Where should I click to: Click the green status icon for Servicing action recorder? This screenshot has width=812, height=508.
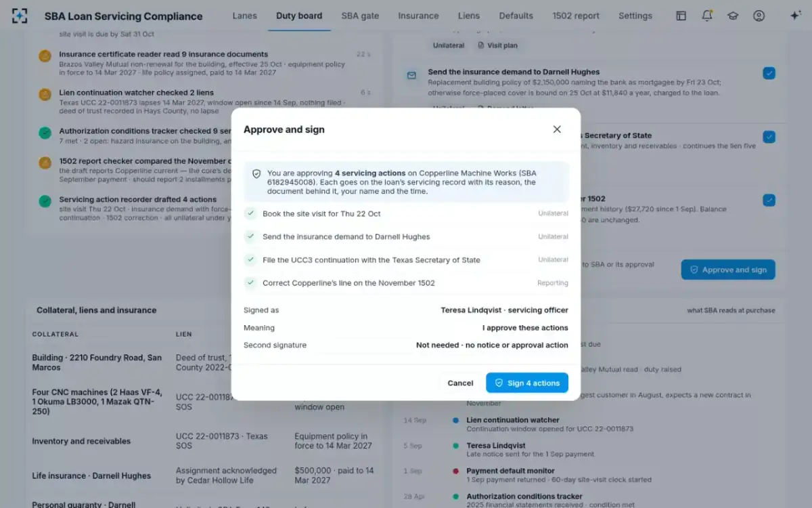point(45,201)
